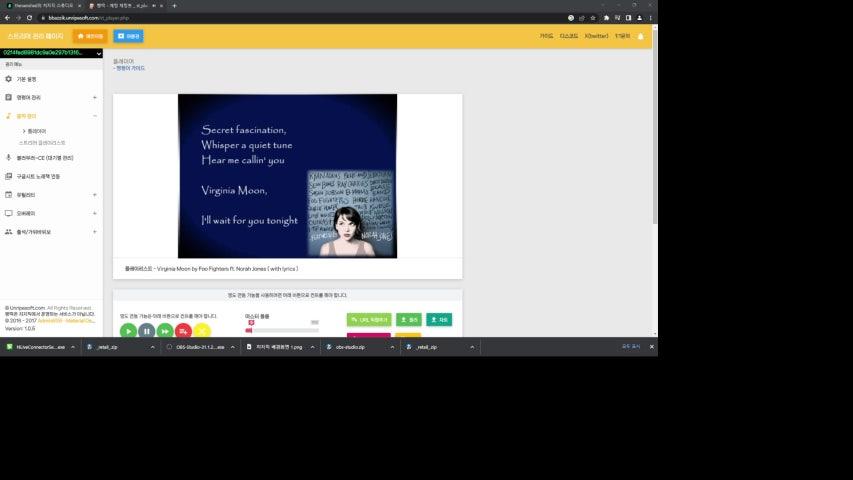Open the microphone sidebar menu item

pyautogui.click(x=51, y=158)
